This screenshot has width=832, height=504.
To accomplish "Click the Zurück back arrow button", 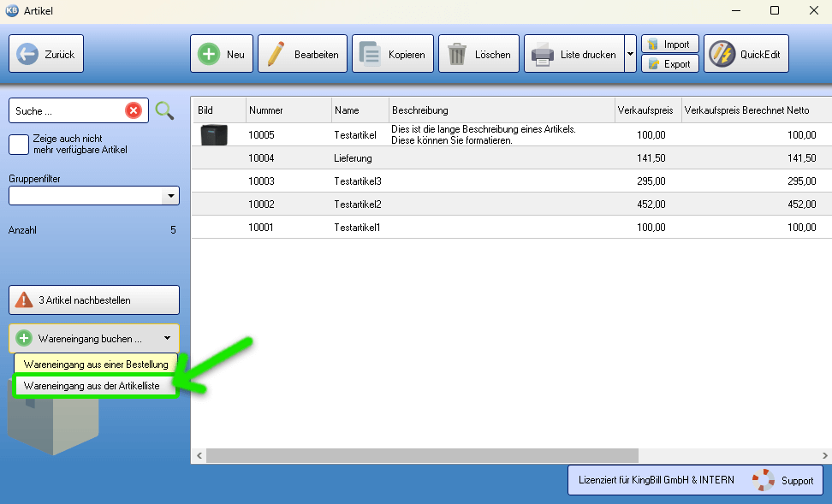I will click(46, 54).
